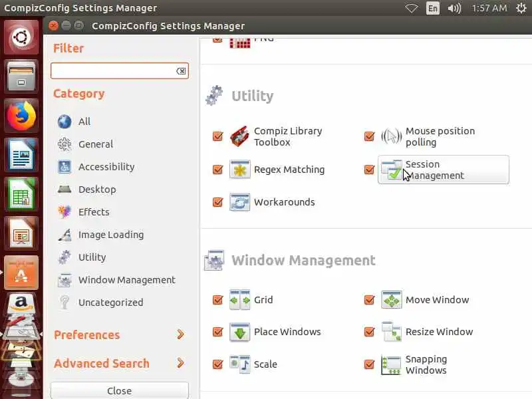Open the Scale plugin icon
Image resolution: width=532 pixels, height=399 pixels.
[239, 364]
